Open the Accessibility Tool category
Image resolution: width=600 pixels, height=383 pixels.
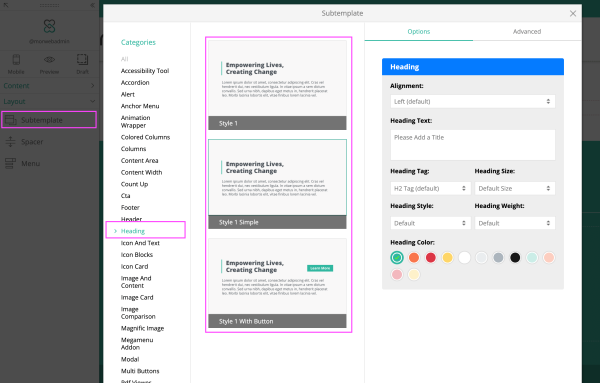click(145, 71)
